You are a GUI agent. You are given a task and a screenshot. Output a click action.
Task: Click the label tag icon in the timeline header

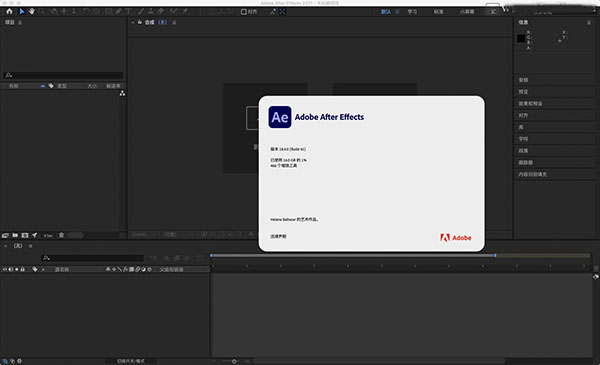(35, 269)
